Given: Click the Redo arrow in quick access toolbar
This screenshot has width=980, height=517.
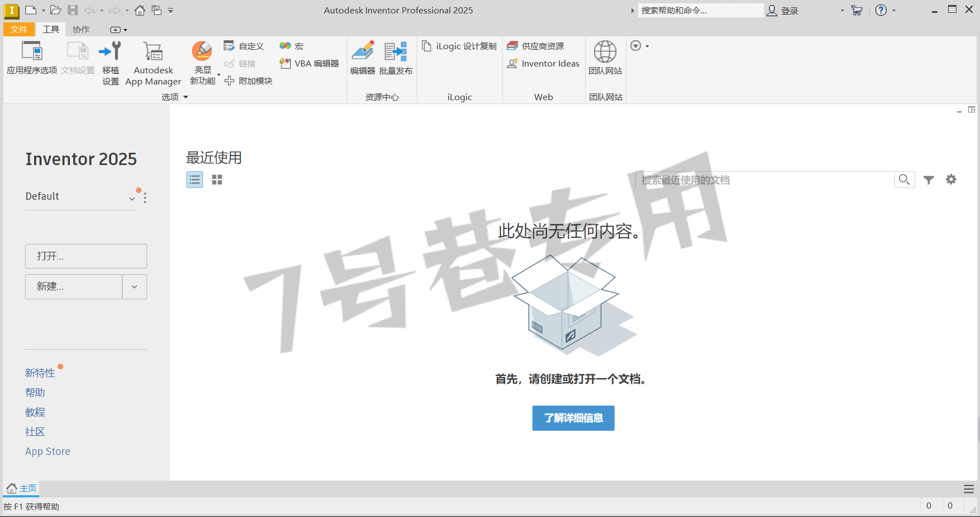Looking at the screenshot, I should (114, 10).
